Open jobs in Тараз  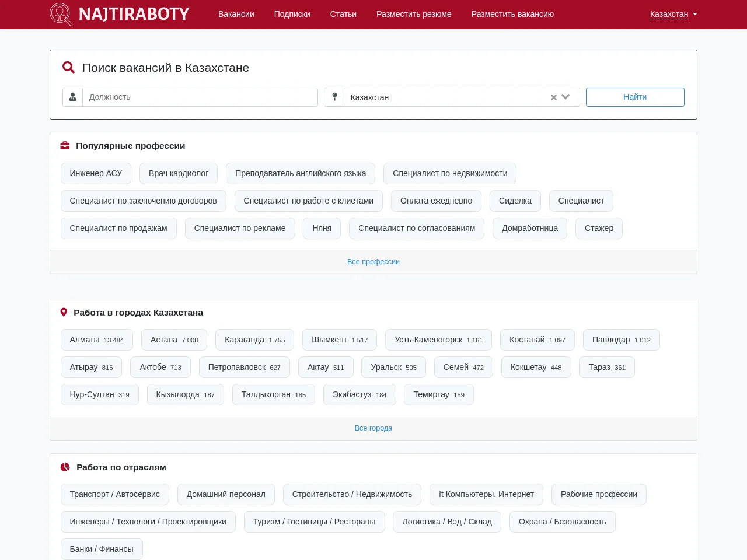(607, 367)
